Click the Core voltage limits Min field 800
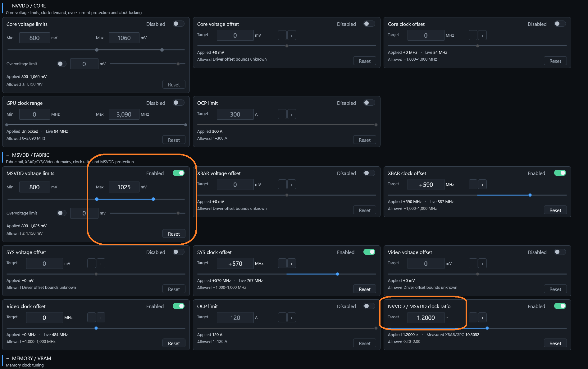The image size is (588, 369). 34,38
